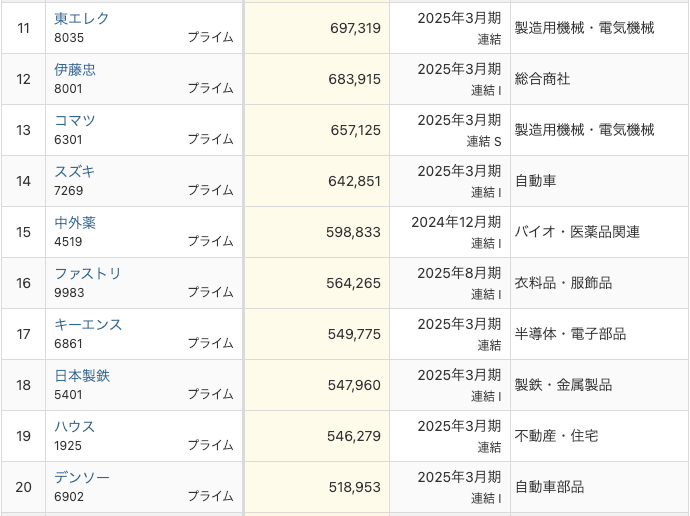Image resolution: width=690 pixels, height=516 pixels.
Task: Click 製造用機械・電気機械 in 東エレク row
Action: tap(584, 28)
